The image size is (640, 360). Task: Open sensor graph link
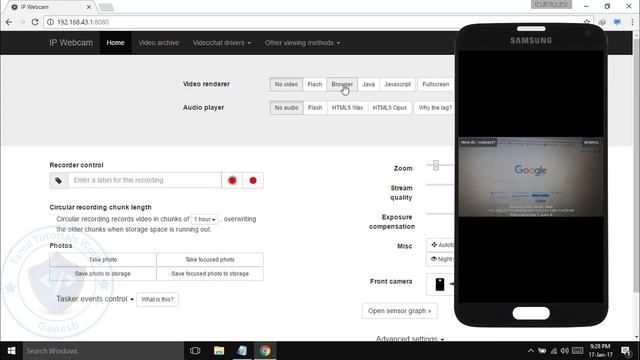[400, 311]
